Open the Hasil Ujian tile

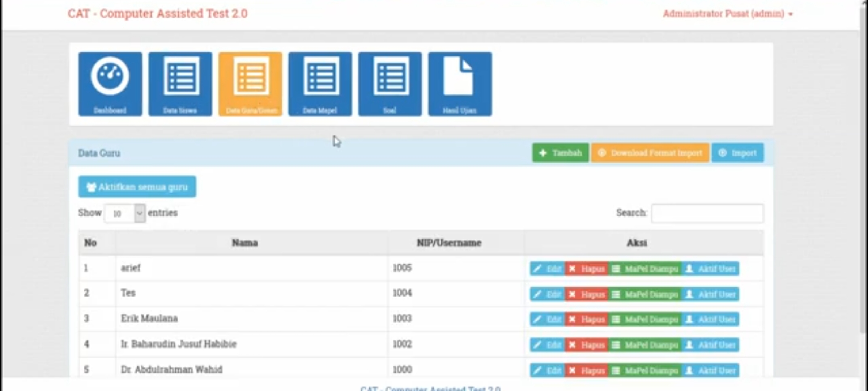click(x=460, y=84)
